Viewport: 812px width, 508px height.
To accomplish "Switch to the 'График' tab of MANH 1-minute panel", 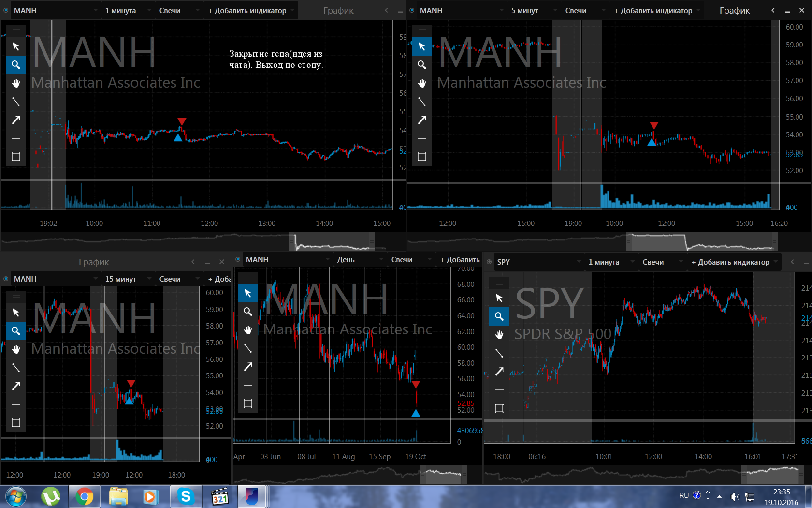I will (x=338, y=10).
